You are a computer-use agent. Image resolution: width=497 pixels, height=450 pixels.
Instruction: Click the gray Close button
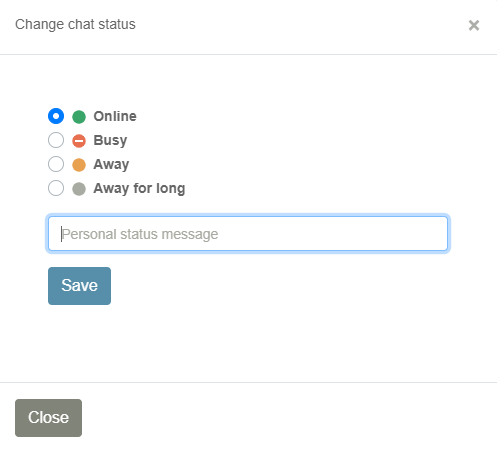(x=48, y=418)
